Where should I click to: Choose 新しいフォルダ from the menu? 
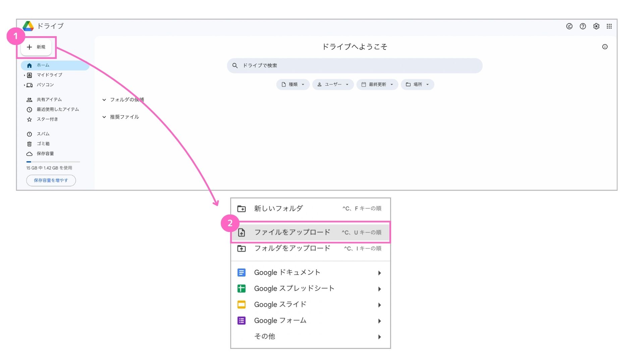tap(311, 208)
